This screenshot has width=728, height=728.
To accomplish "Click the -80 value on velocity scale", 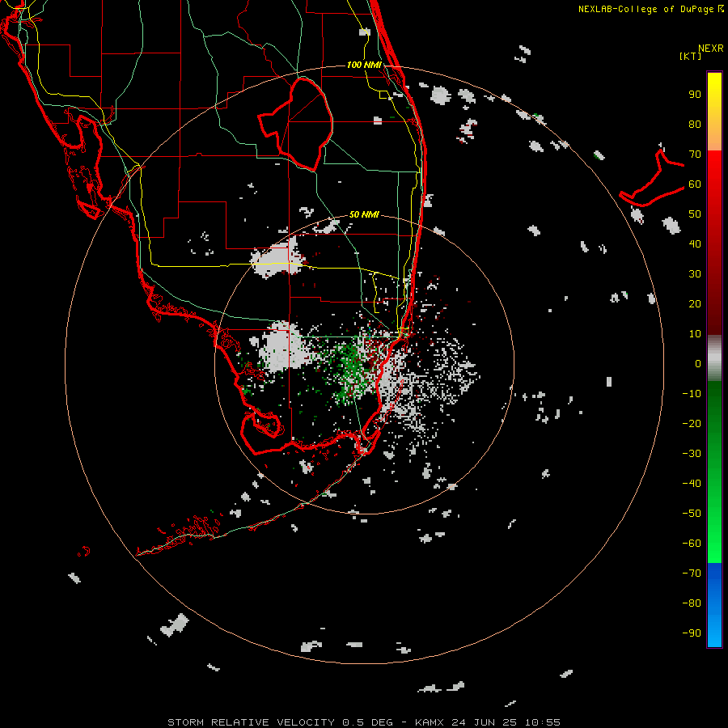I will click(692, 603).
